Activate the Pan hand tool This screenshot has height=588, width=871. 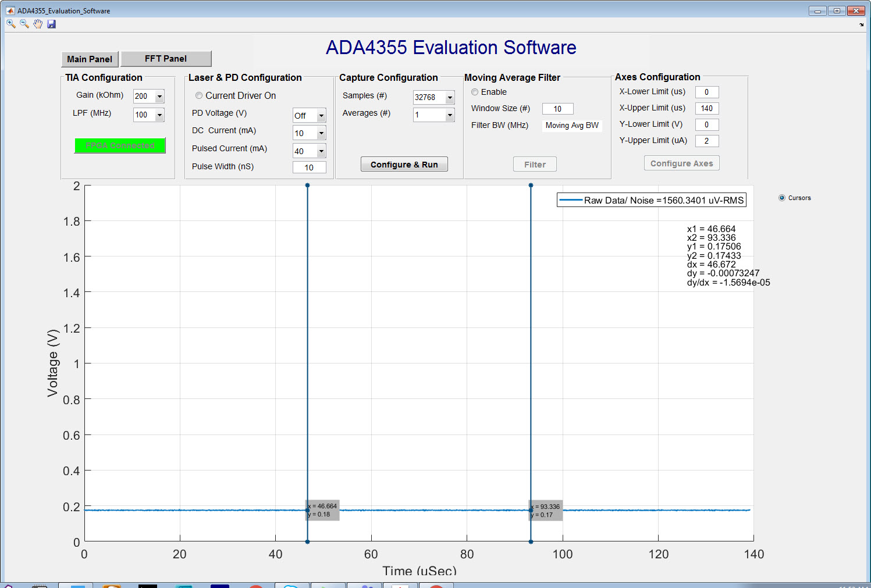pos(38,24)
